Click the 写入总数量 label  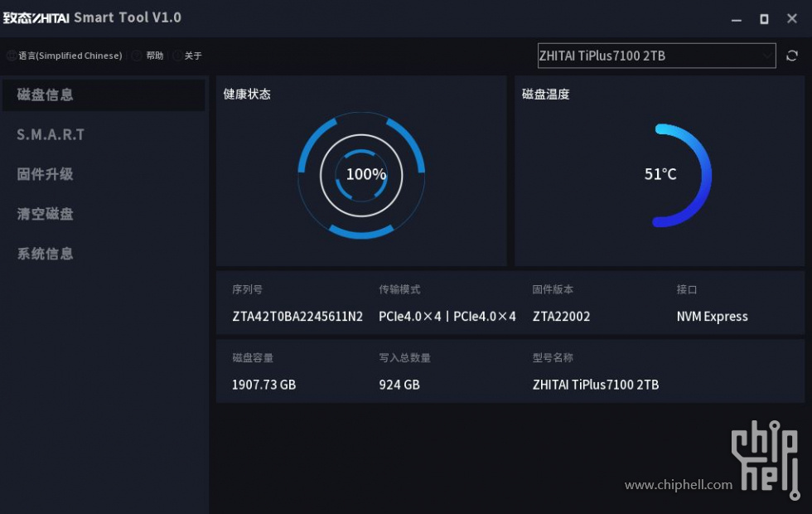click(x=404, y=357)
